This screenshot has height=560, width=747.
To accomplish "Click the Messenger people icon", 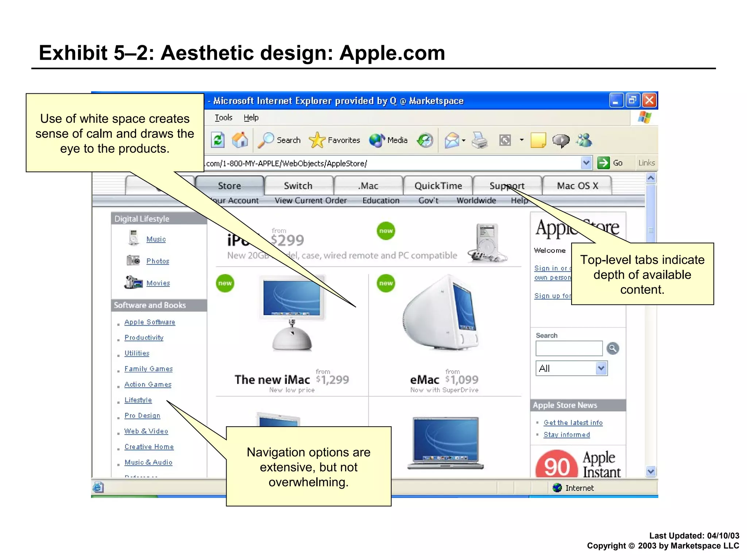I will [584, 140].
